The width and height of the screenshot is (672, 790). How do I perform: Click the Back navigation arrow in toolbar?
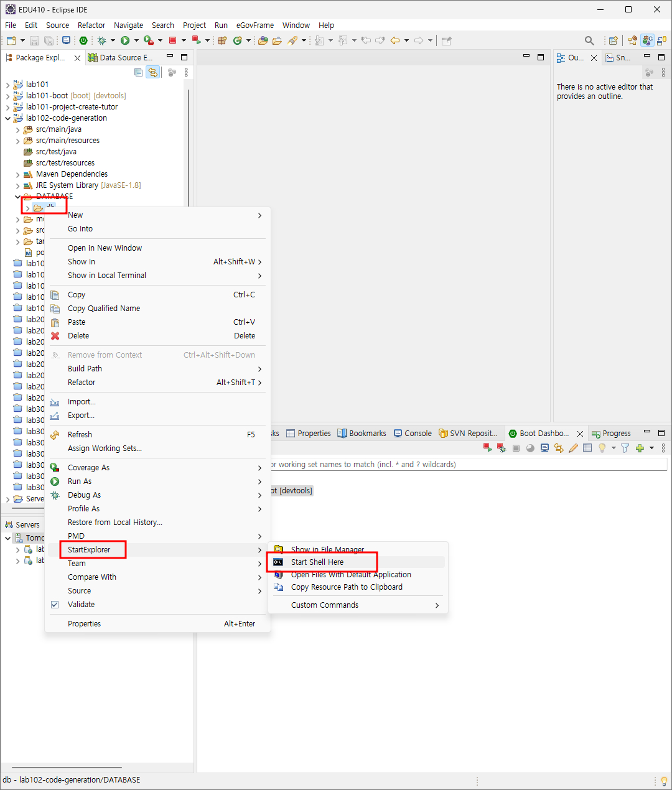coord(395,40)
